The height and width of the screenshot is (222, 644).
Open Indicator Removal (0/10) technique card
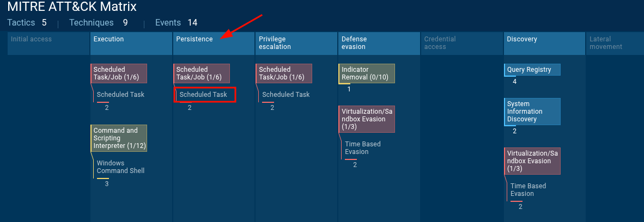tap(367, 73)
